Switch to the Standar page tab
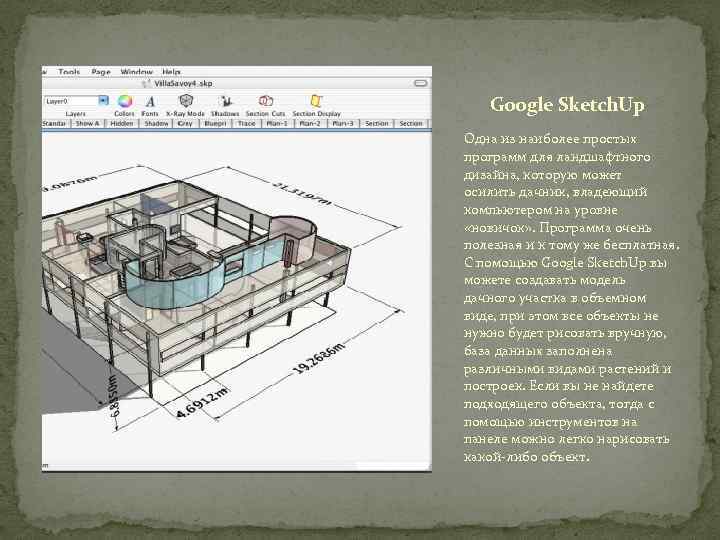The width and height of the screenshot is (720, 540). point(56,124)
